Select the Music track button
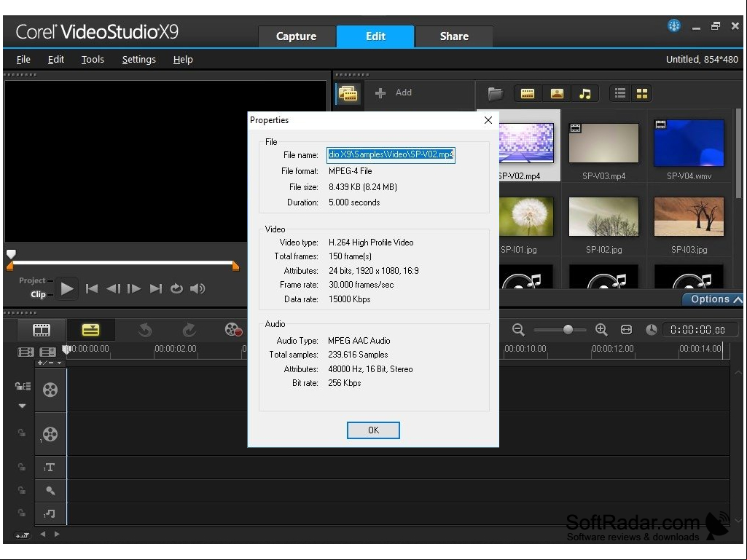747x560 pixels. click(50, 513)
